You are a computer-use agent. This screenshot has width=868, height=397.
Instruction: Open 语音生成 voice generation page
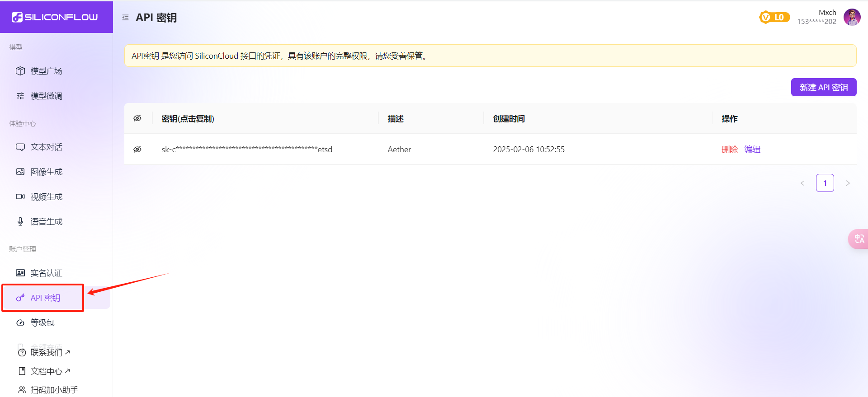[x=46, y=222]
